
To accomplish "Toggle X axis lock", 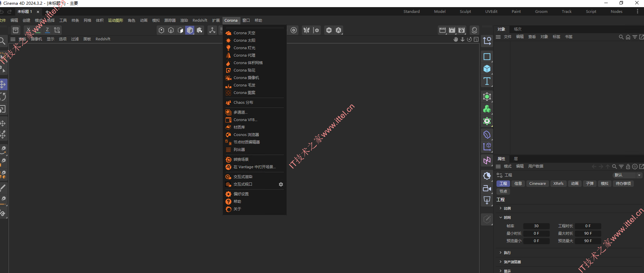I will coord(28,30).
